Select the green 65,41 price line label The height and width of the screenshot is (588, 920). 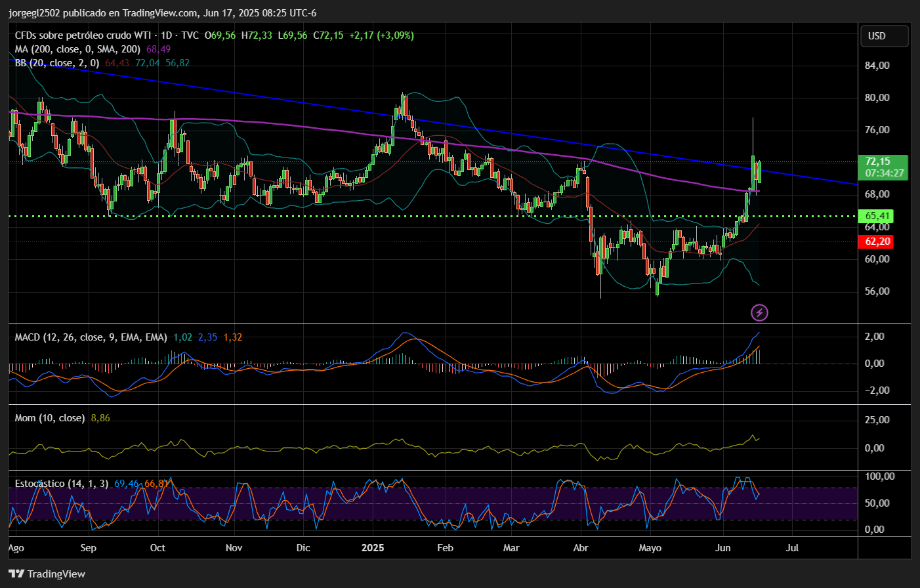(877, 216)
